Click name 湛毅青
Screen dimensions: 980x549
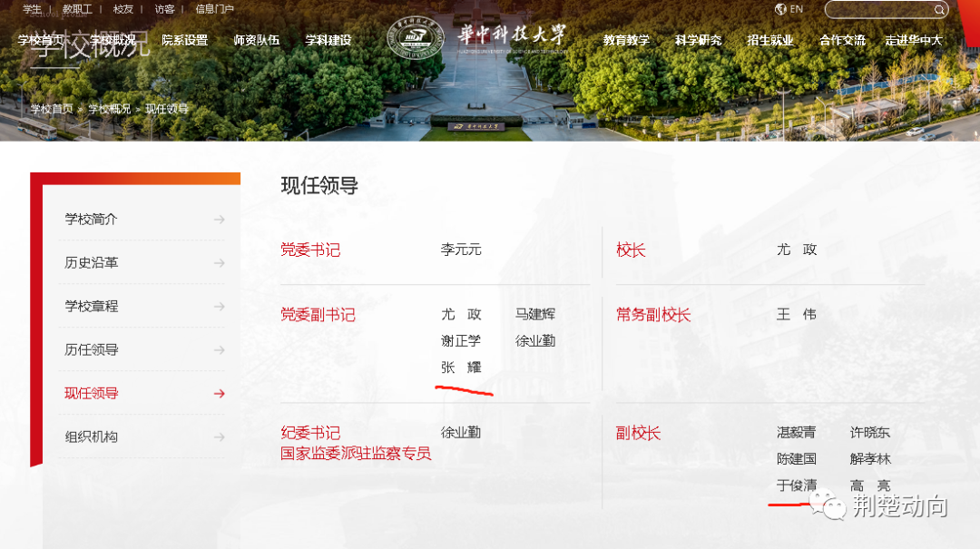pyautogui.click(x=797, y=432)
